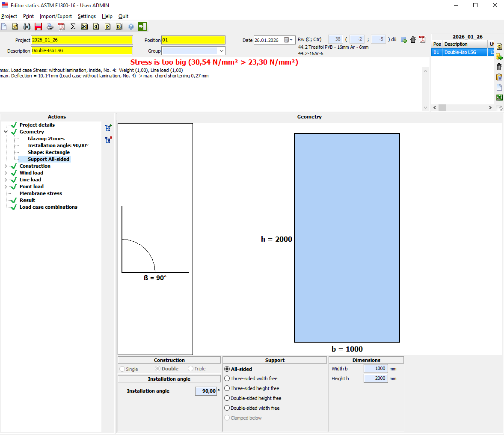Click the printer icon in toolbar
This screenshot has height=435, width=504.
pos(50,27)
